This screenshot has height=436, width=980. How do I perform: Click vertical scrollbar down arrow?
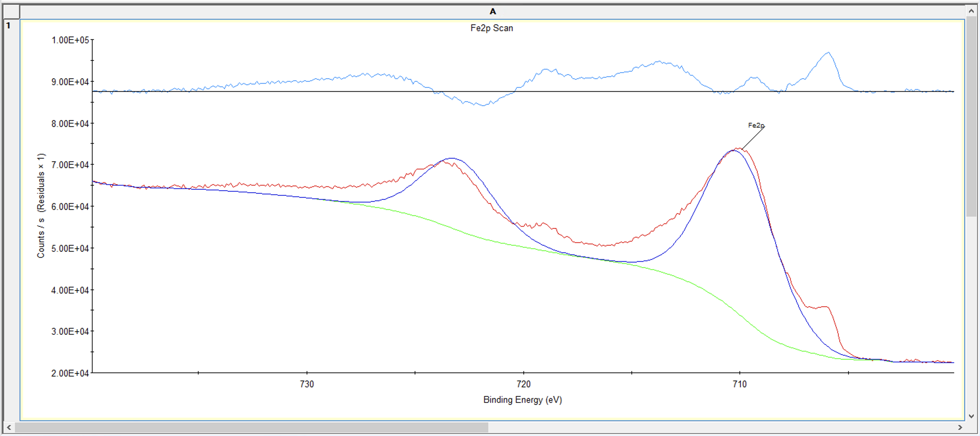[x=972, y=416]
